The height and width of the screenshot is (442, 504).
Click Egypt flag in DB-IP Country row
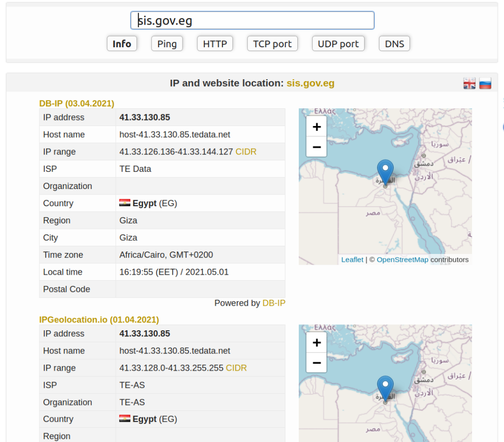point(125,203)
